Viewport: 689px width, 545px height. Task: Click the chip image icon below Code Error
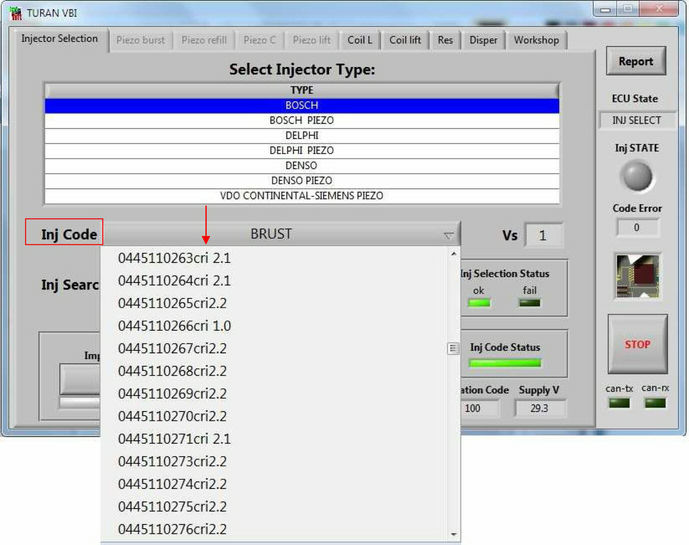636,277
